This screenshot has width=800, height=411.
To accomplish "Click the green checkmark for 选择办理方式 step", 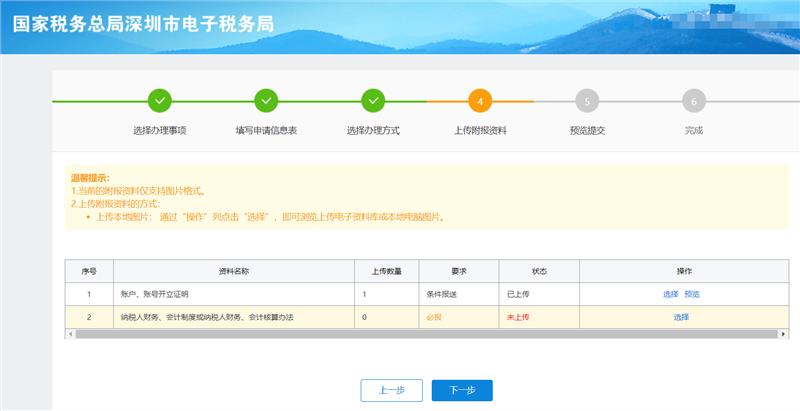I will 373,101.
